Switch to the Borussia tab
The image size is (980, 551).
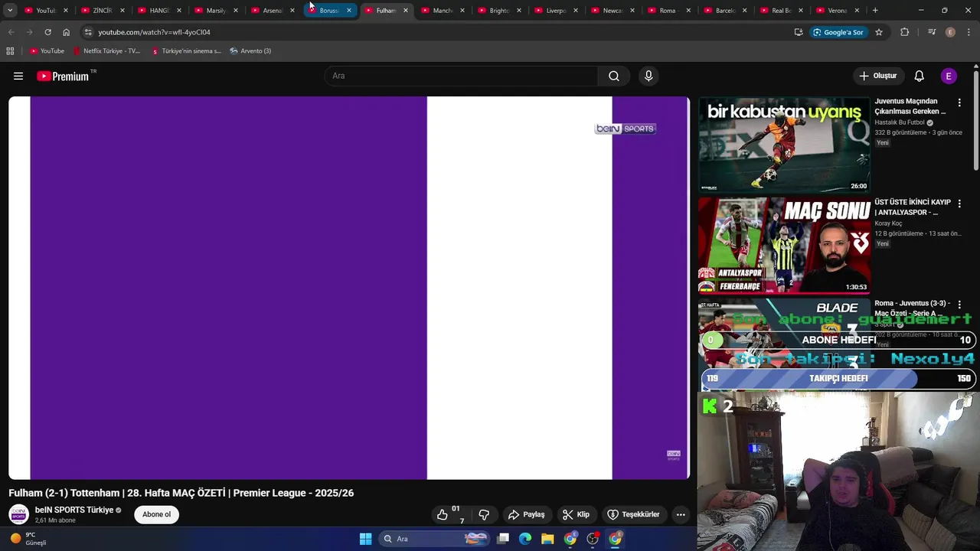329,11
